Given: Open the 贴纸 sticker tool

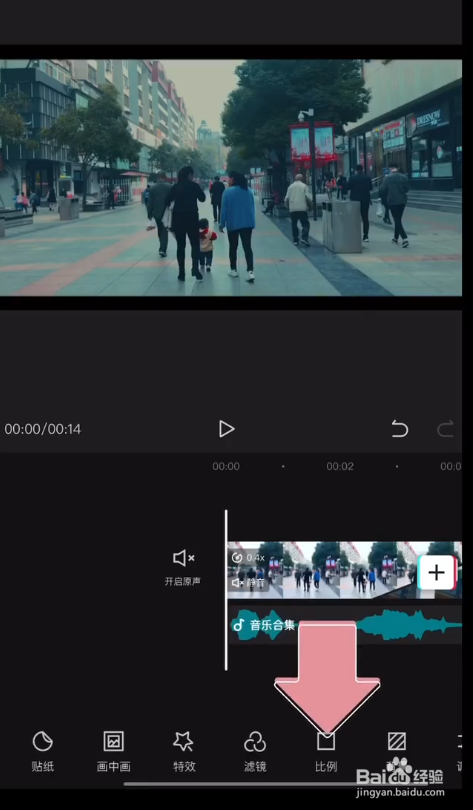Looking at the screenshot, I should [x=42, y=752].
